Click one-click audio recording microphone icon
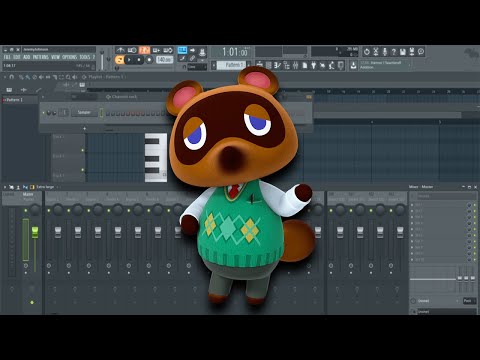 click(385, 52)
